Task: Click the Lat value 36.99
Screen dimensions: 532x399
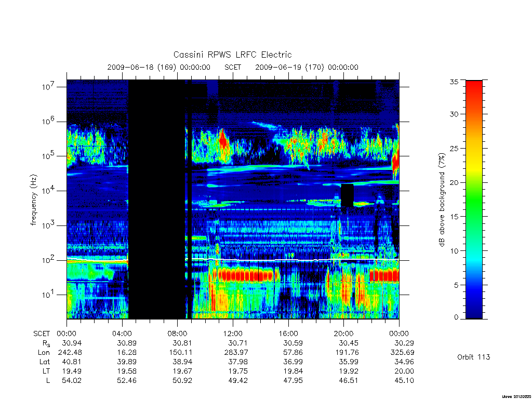Action: tap(293, 362)
